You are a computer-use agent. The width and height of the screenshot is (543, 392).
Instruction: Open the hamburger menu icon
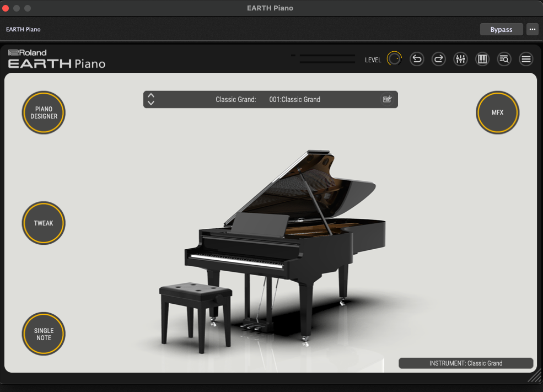click(x=526, y=60)
